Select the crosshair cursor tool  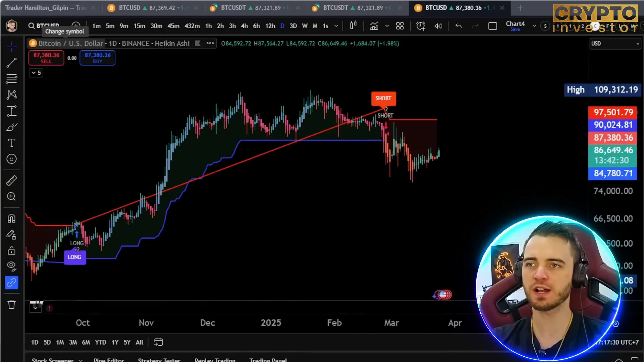pos(12,47)
